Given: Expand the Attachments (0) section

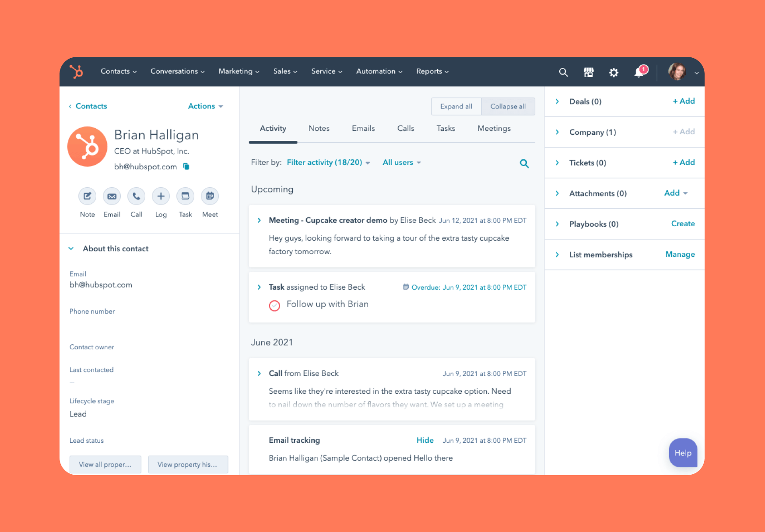Looking at the screenshot, I should [557, 193].
